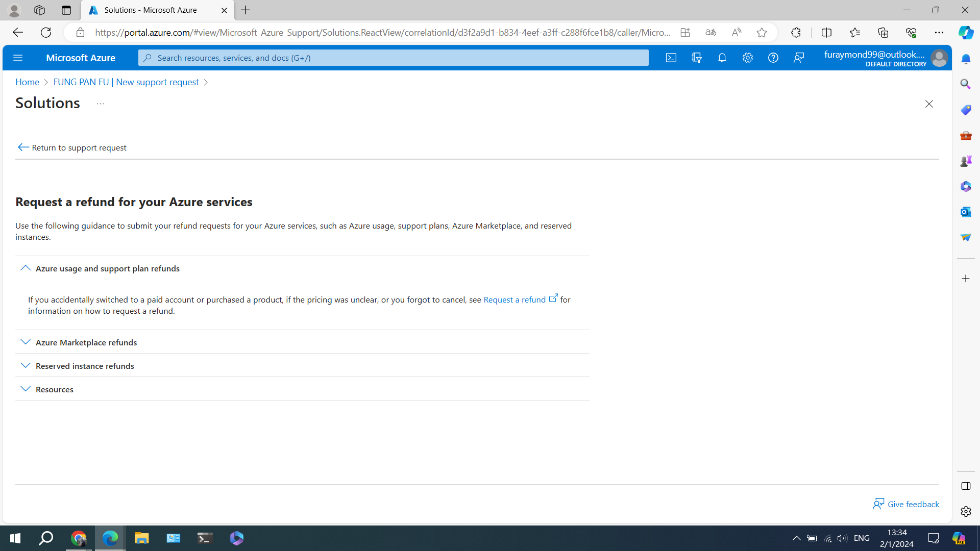Go to Home breadcrumb
The image size is (980, 551).
(27, 82)
